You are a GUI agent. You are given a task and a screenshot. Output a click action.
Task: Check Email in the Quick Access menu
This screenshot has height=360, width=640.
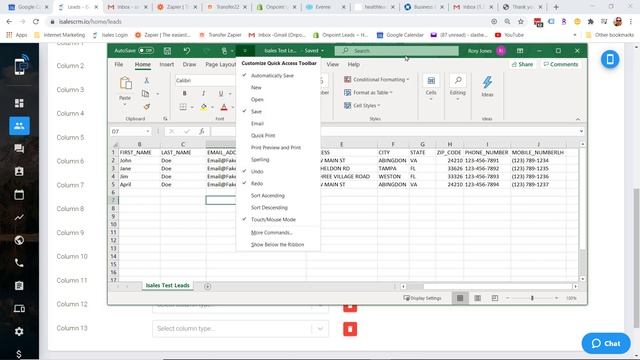coord(257,123)
